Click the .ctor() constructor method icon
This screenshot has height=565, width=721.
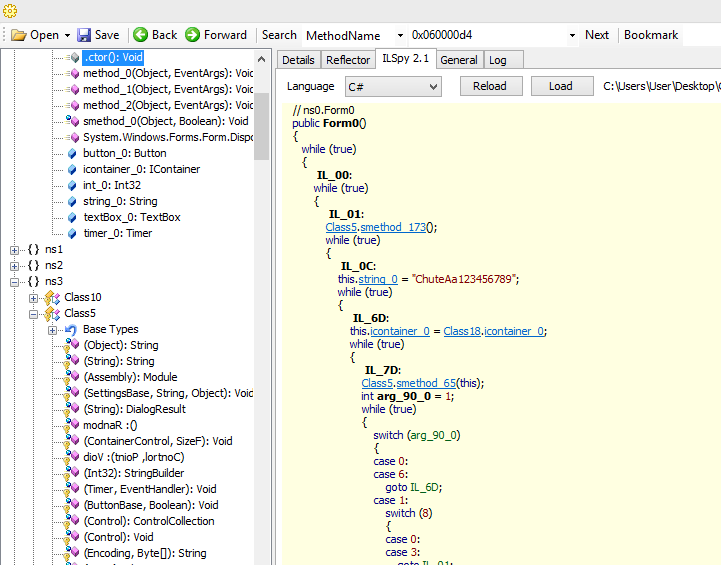[x=73, y=57]
